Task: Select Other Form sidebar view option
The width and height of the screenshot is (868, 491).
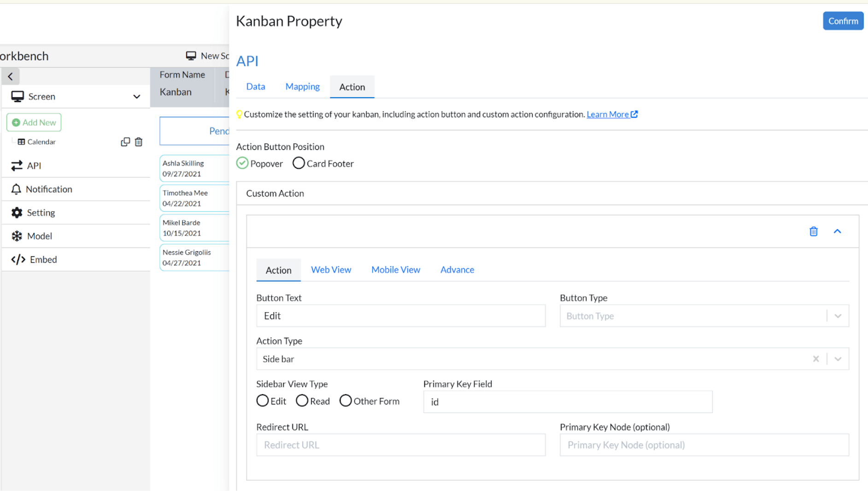Action: coord(346,401)
